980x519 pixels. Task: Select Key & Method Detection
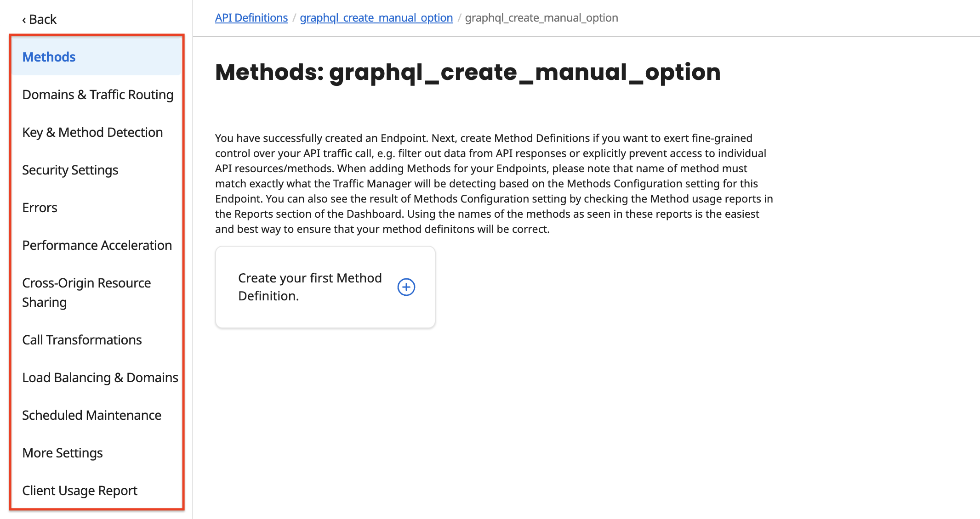(x=92, y=132)
